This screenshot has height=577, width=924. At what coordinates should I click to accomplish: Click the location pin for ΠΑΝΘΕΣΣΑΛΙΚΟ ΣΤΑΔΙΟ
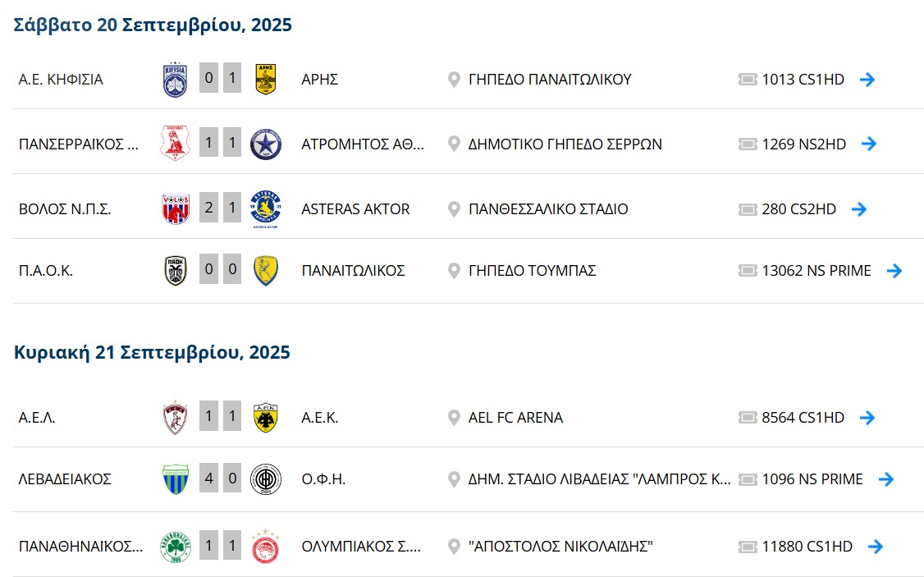454,209
